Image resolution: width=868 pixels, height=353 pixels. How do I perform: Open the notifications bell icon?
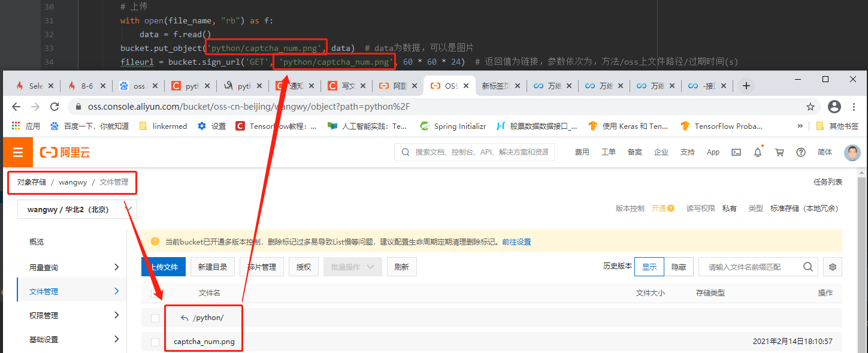(x=758, y=152)
